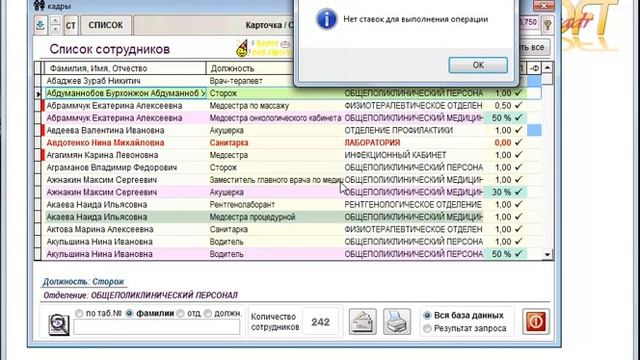Click the ИНФЕКЦИОННЫЙ КАБИНЕТ department cell
This screenshot has height=360, width=640.
click(x=413, y=155)
